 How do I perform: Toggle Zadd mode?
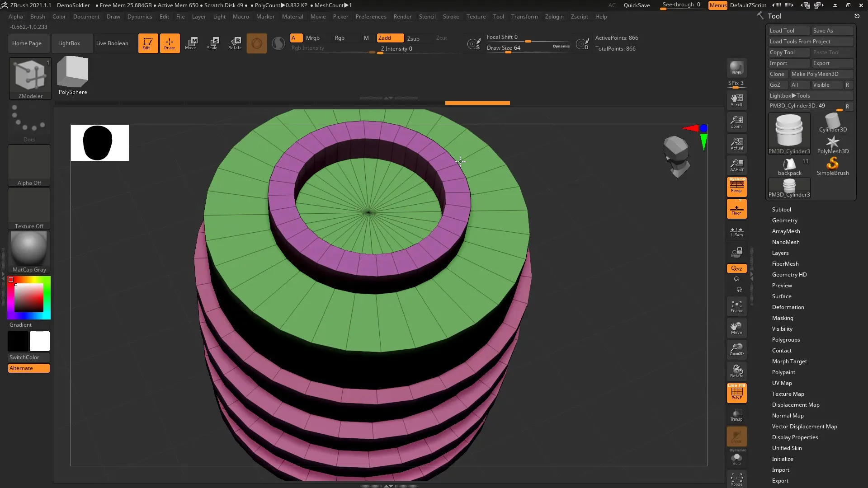point(391,38)
